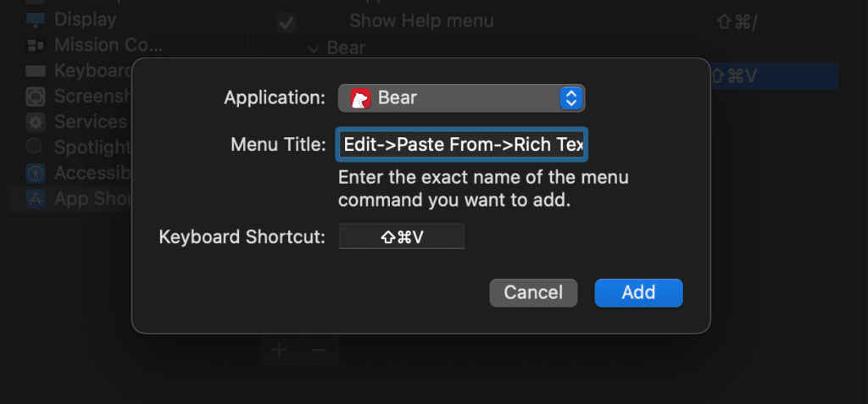Open Mission Control sidebar icon

click(x=36, y=46)
